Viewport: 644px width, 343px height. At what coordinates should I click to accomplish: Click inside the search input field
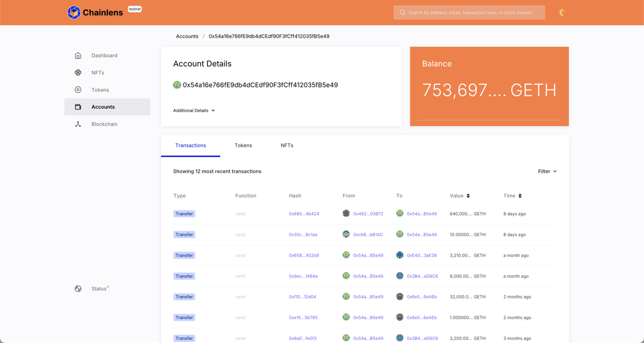tap(472, 12)
